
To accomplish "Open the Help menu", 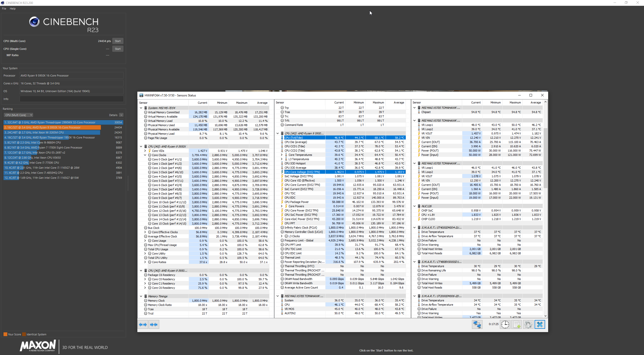I will (x=13, y=9).
